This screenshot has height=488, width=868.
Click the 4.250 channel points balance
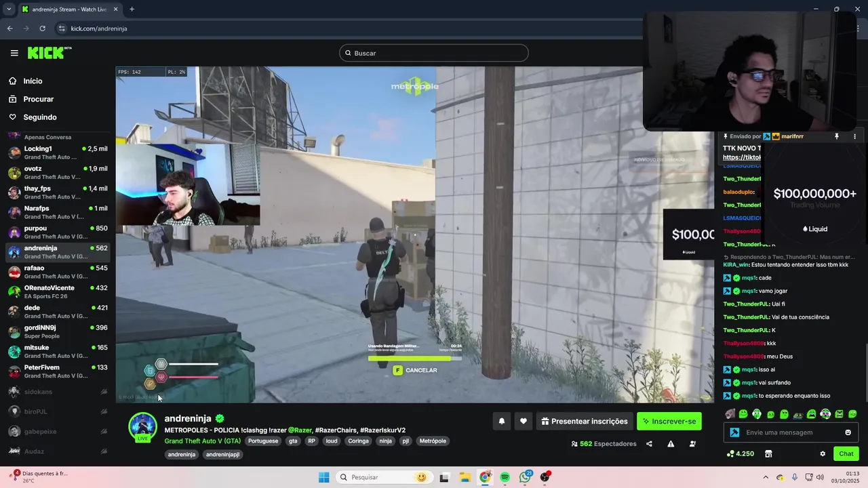(740, 453)
